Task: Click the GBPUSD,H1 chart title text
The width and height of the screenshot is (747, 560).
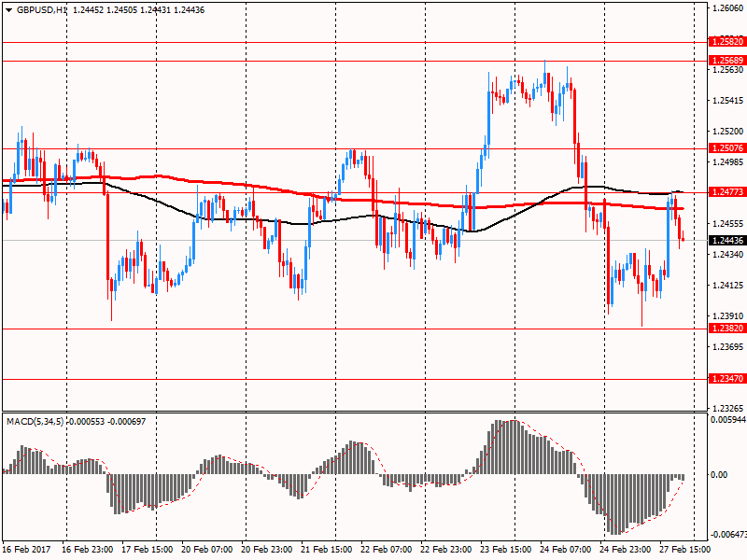Action: pyautogui.click(x=42, y=10)
